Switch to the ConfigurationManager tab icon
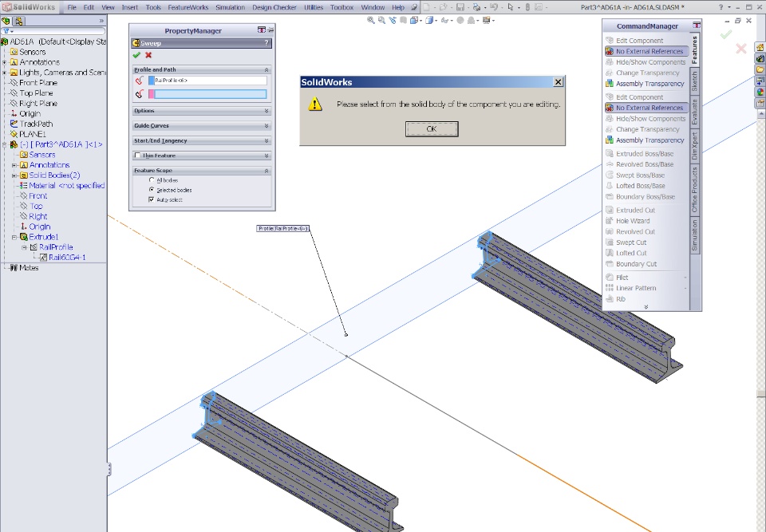Image resolution: width=766 pixels, height=532 pixels. (18, 21)
